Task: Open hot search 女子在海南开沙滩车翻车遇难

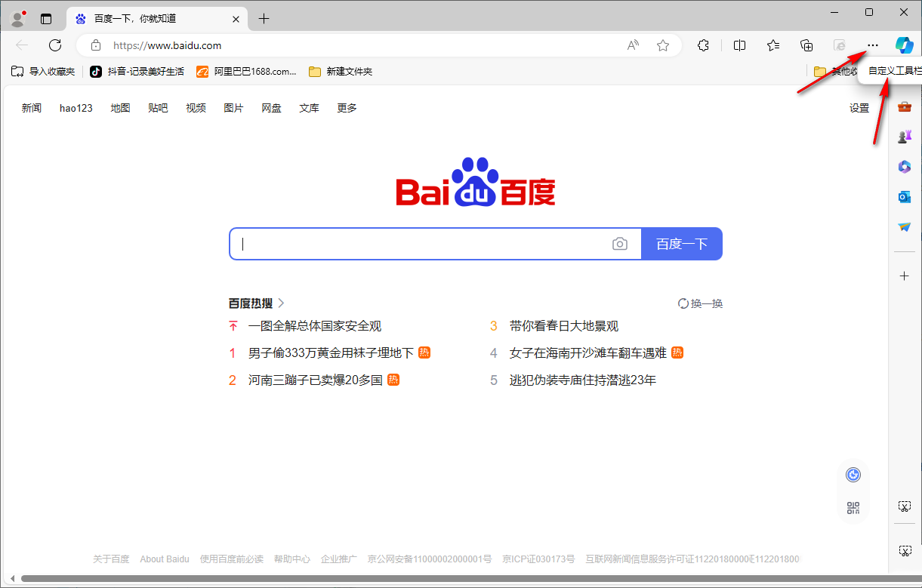Action: [x=588, y=353]
